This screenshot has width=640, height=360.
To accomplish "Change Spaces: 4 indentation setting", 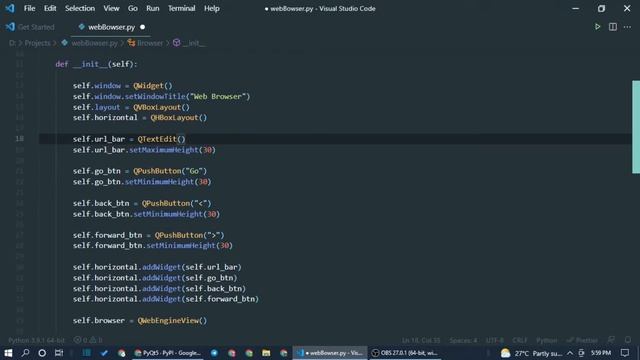I will [x=463, y=340].
